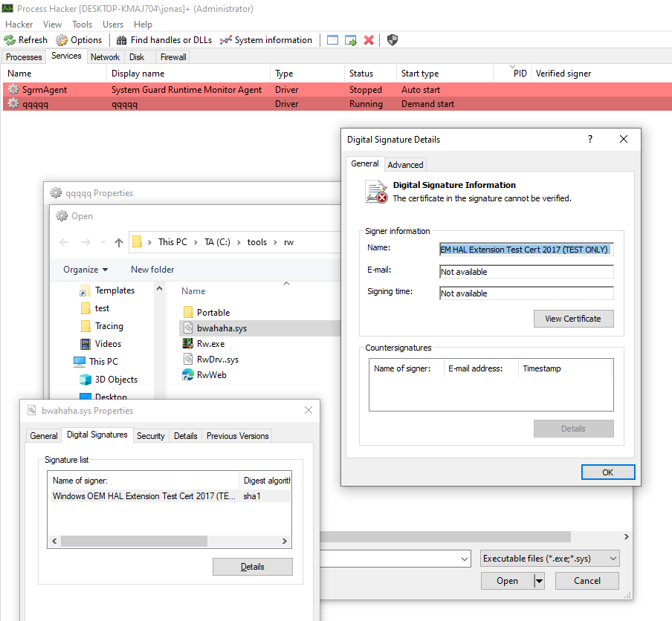Click the Open button in file dialog
The image size is (672, 621).
click(x=508, y=581)
